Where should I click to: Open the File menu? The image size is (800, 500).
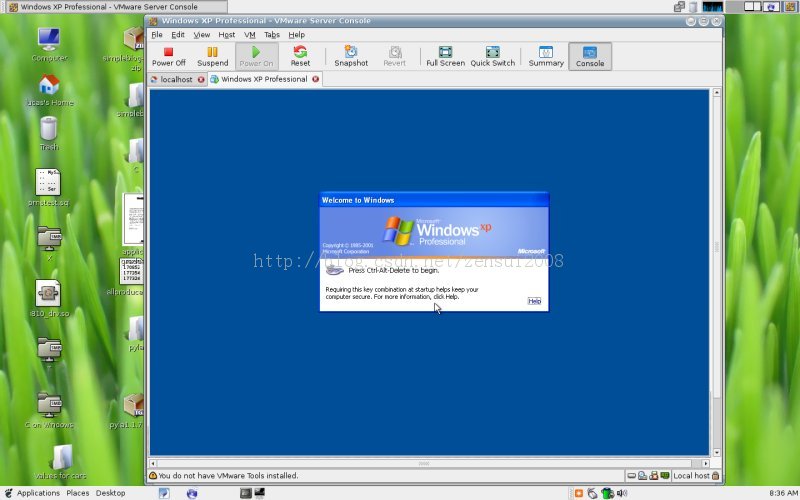pyautogui.click(x=157, y=35)
